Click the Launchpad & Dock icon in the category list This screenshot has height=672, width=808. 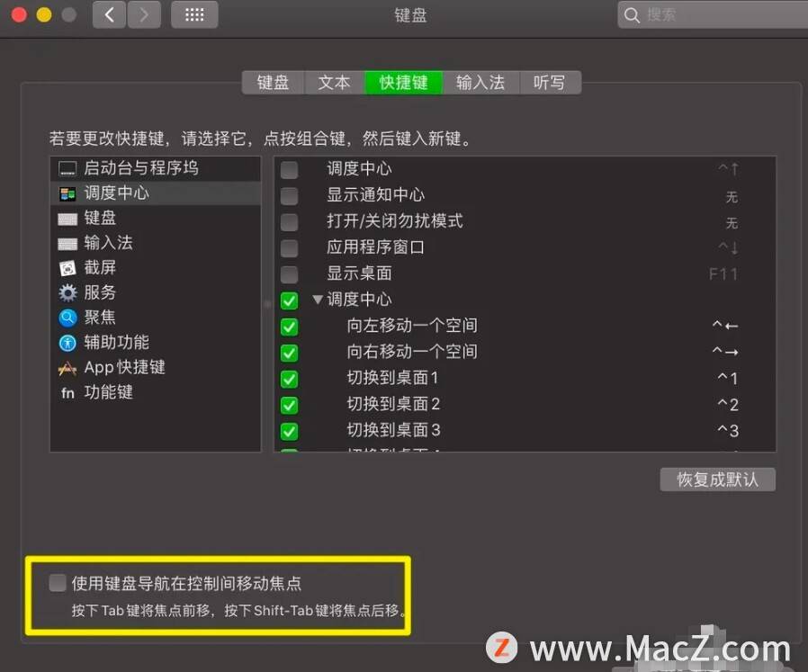(x=67, y=168)
